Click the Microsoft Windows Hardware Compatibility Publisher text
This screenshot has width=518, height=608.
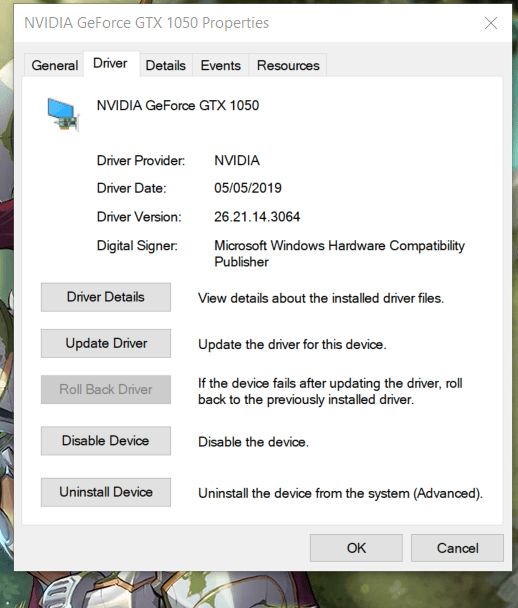(339, 254)
